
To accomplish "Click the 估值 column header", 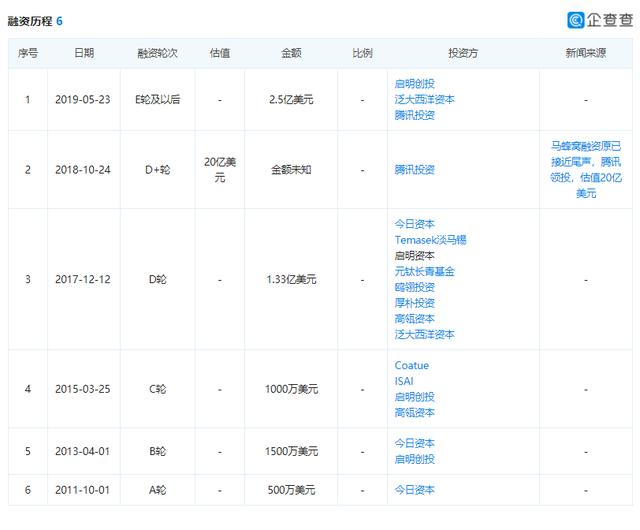I will pos(220,53).
